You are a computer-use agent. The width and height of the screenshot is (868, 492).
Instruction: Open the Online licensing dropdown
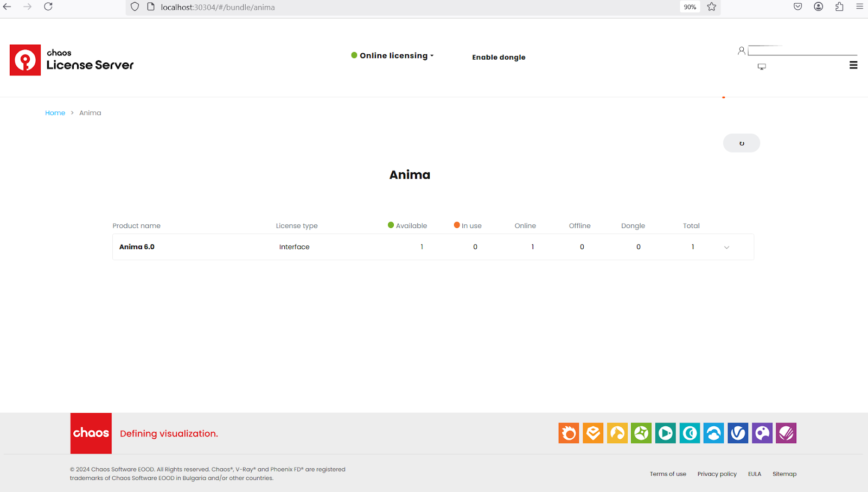click(392, 55)
